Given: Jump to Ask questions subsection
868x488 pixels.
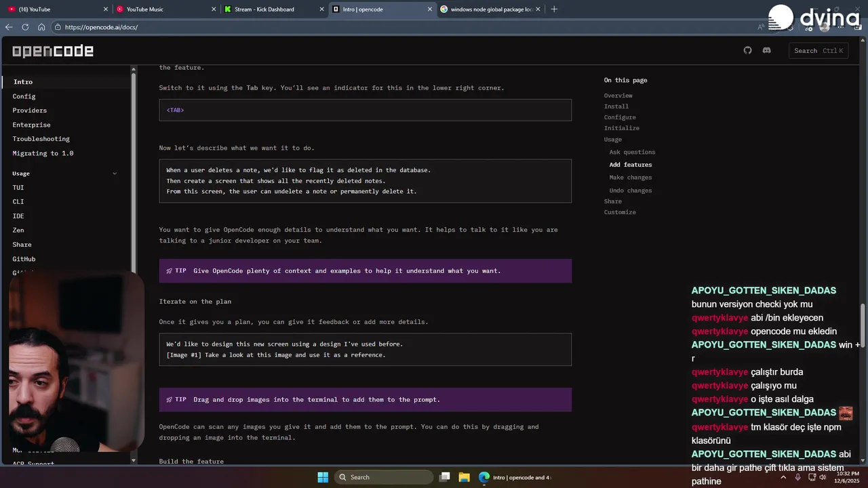Looking at the screenshot, I should (x=632, y=152).
